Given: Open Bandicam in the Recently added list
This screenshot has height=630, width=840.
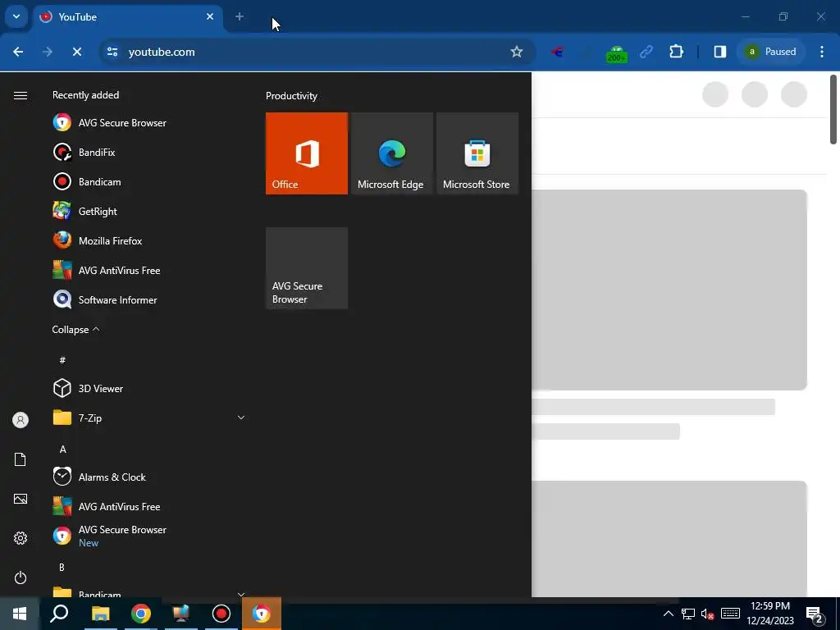Looking at the screenshot, I should pos(149,181).
